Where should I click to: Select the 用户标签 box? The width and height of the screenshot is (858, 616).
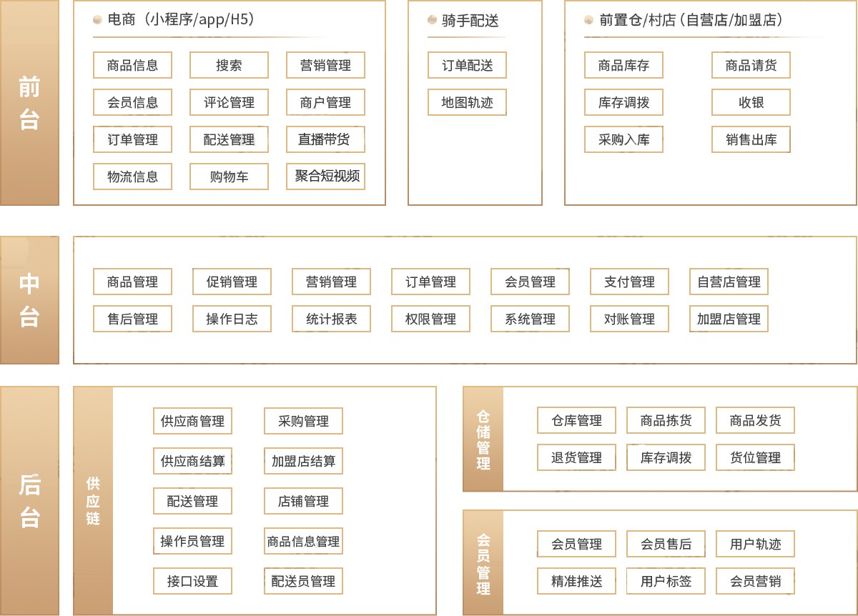[666, 581]
